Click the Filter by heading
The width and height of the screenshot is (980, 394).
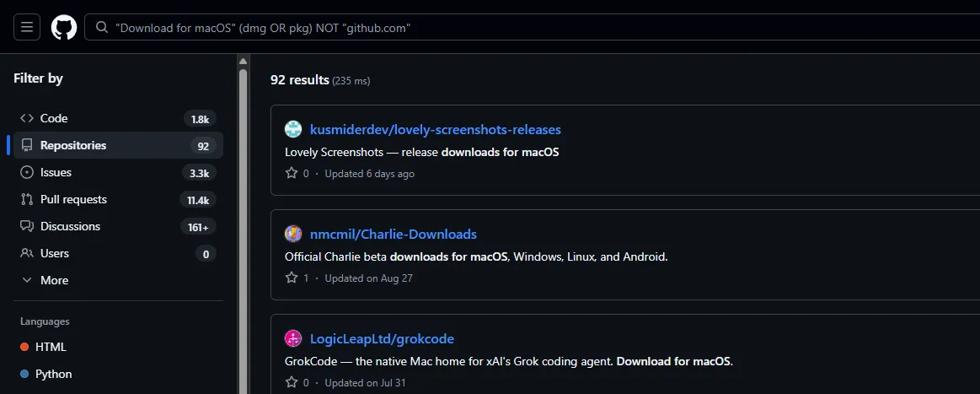(x=38, y=78)
